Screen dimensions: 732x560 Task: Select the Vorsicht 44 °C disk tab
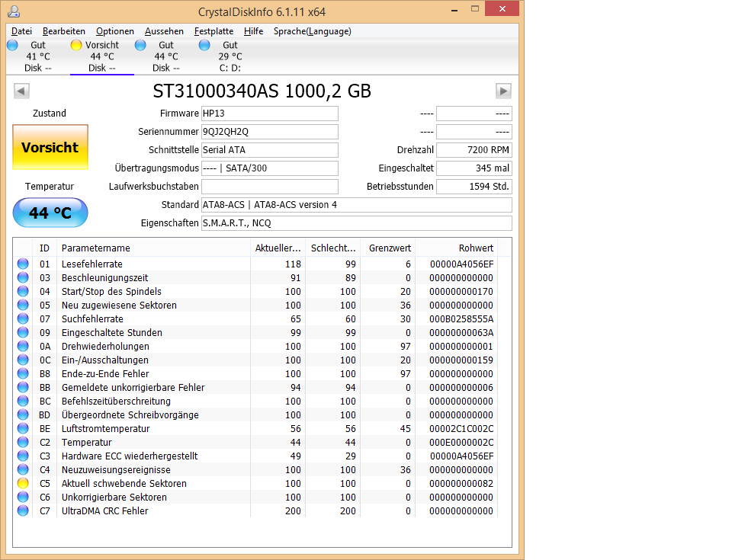(x=101, y=56)
